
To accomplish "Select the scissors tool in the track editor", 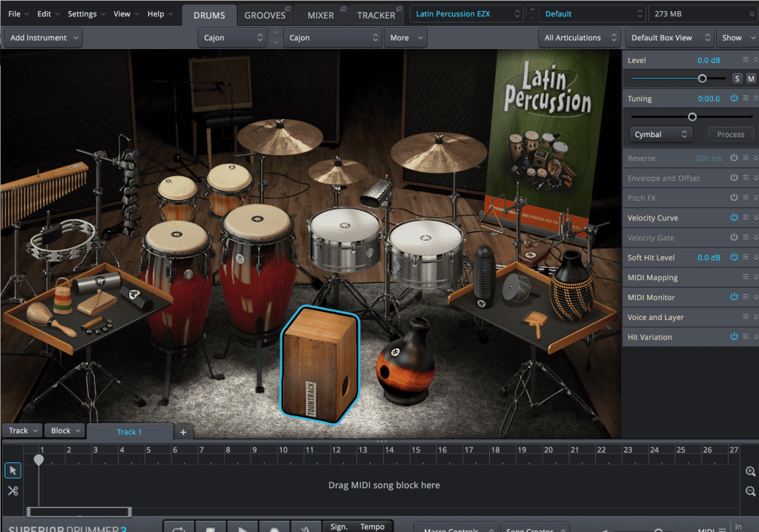I will (13, 491).
